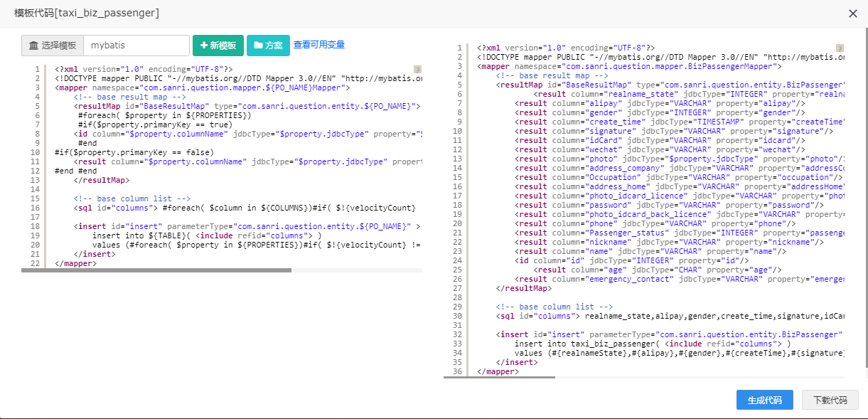Image resolution: width=868 pixels, height=419 pixels.
Task: Click the result column="idCard" line
Action: [660, 140]
